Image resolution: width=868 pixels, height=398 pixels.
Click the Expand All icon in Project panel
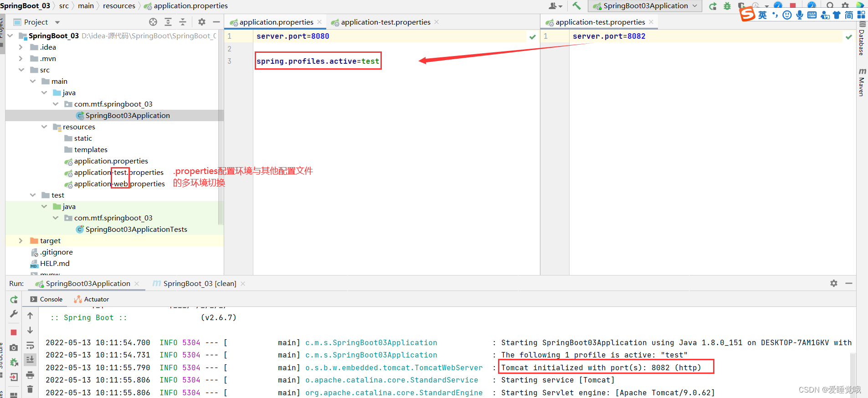click(x=168, y=22)
